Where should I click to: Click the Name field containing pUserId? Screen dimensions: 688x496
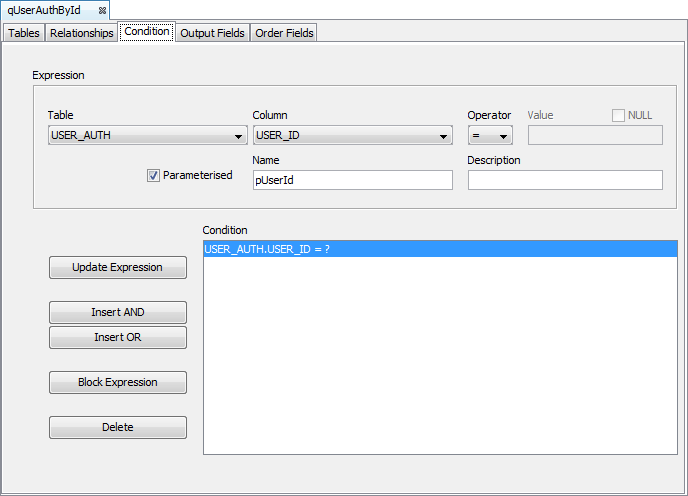tap(352, 180)
